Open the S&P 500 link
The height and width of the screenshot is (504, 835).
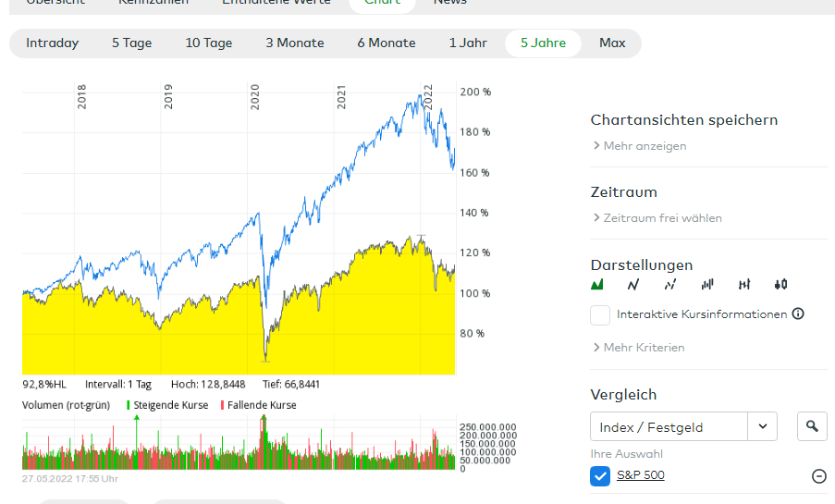[640, 475]
